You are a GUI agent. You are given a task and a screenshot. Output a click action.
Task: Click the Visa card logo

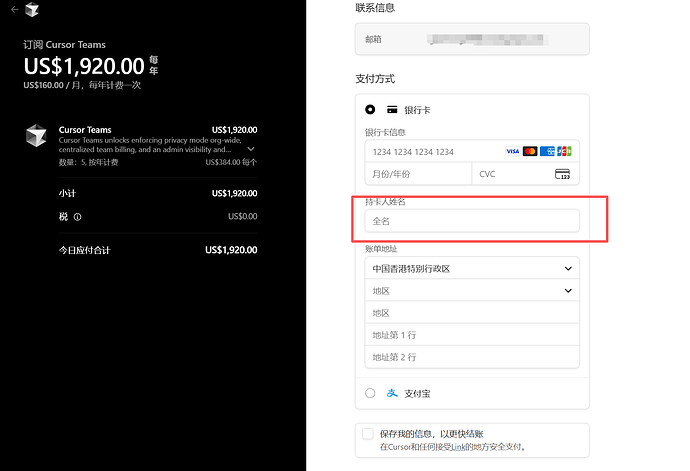[x=512, y=151]
